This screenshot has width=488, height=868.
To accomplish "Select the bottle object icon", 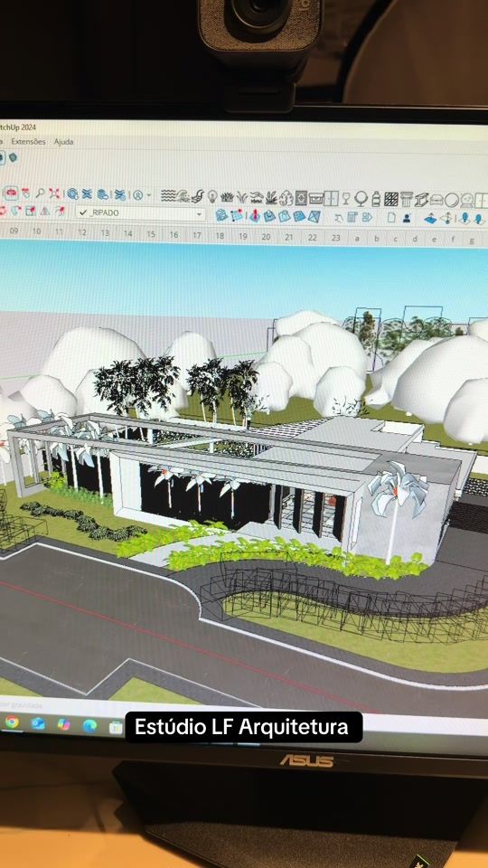I will pyautogui.click(x=376, y=199).
